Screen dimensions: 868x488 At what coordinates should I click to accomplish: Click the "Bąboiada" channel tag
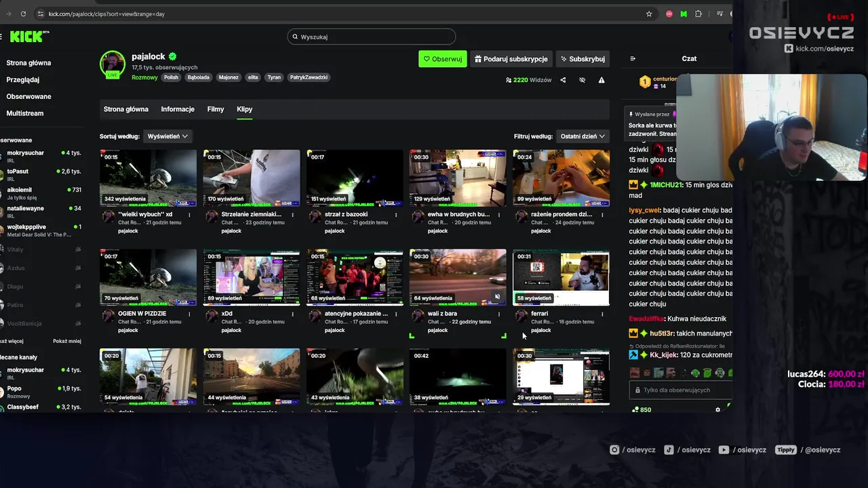[x=199, y=77]
